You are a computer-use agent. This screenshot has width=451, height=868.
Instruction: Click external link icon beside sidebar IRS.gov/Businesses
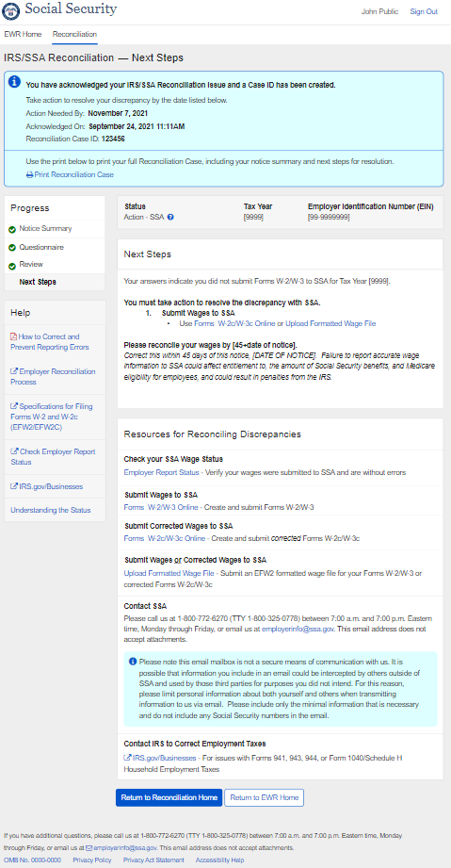[x=14, y=486]
